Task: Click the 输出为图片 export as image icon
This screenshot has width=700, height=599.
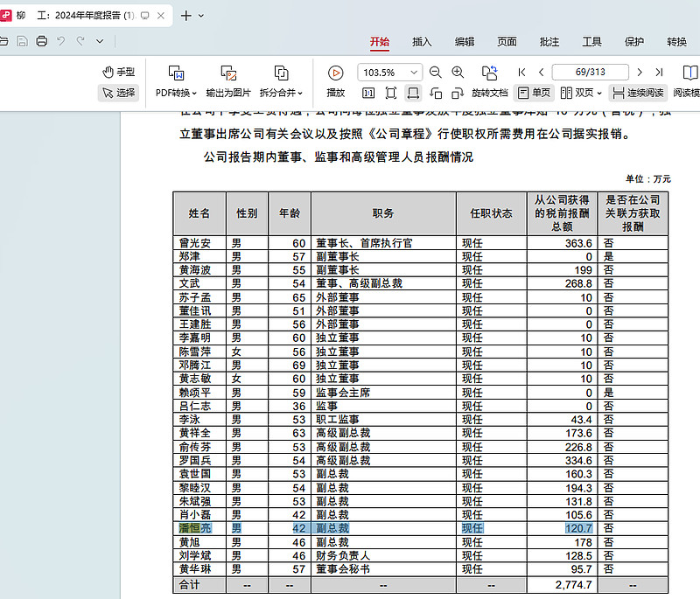Action: pyautogui.click(x=228, y=73)
